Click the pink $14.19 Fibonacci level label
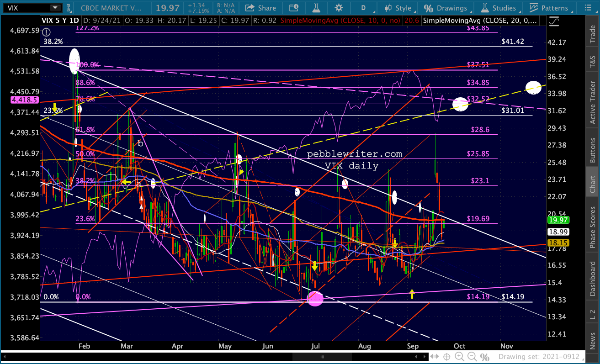Viewport: 600px width, 364px height. (478, 297)
